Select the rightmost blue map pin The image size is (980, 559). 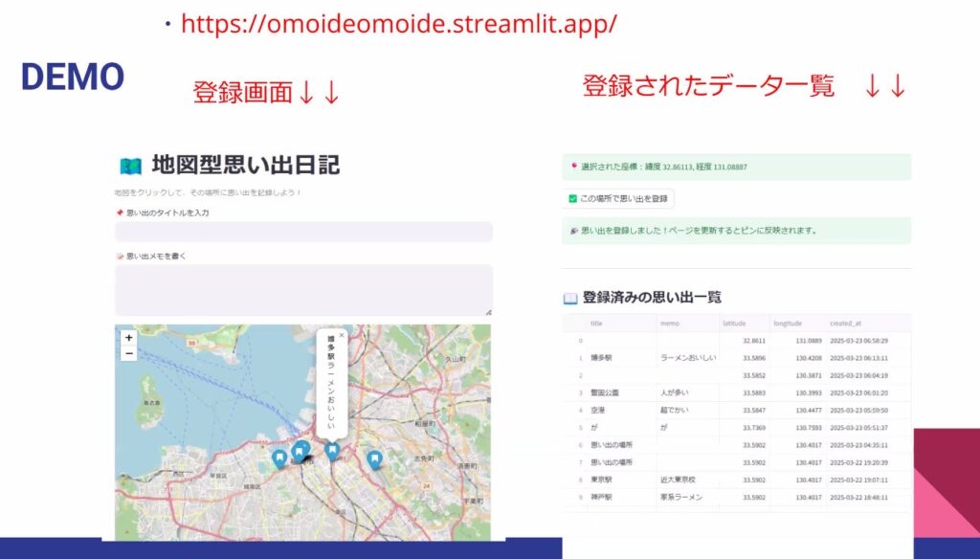[x=374, y=459]
